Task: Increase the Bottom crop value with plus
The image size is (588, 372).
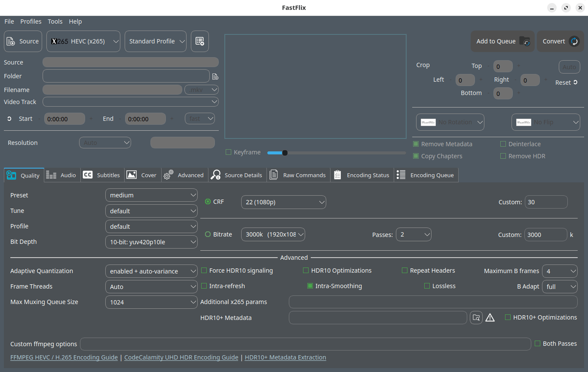Action: pos(518,93)
